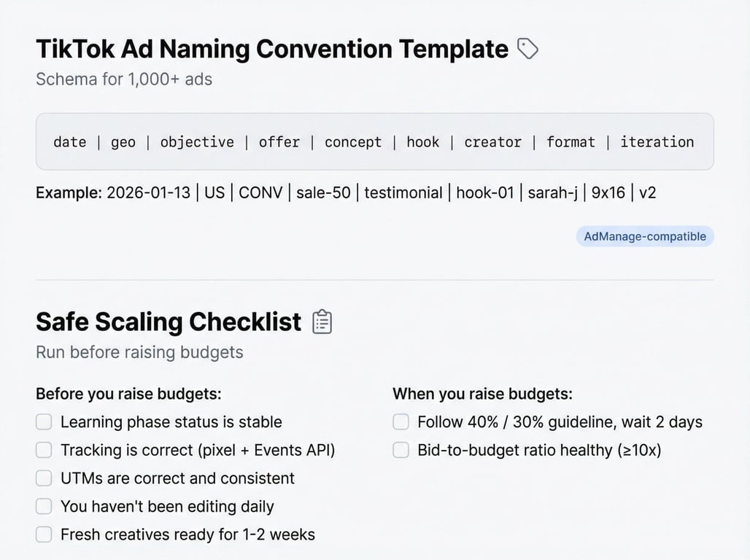Screen dimensions: 750x560
Task: Click 'iteration' in the naming schema block
Action: pyautogui.click(x=657, y=142)
